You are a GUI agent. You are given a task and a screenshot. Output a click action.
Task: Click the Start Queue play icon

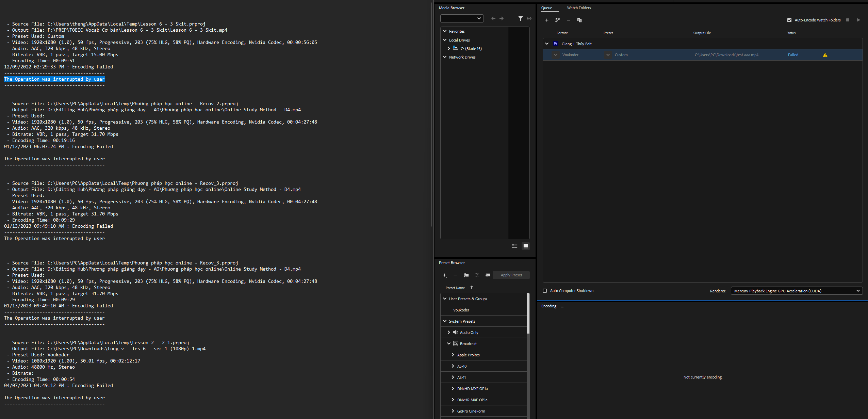tap(858, 20)
